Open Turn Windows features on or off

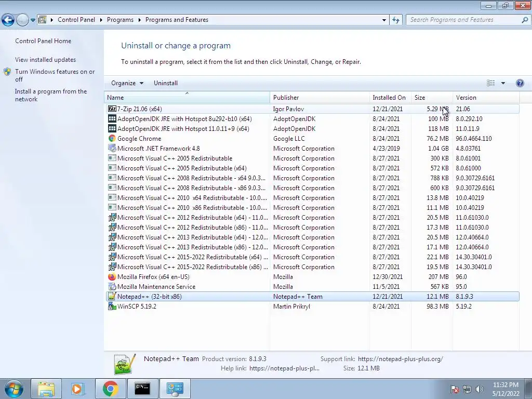tap(55, 75)
